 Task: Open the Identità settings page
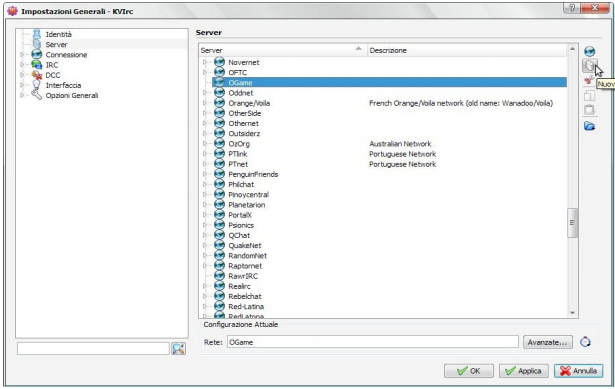[x=58, y=34]
